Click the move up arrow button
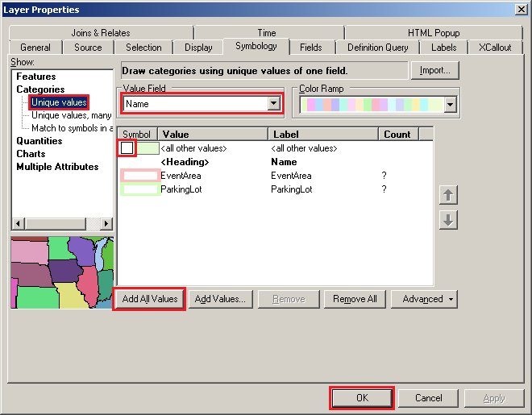The width and height of the screenshot is (532, 415). pos(449,195)
